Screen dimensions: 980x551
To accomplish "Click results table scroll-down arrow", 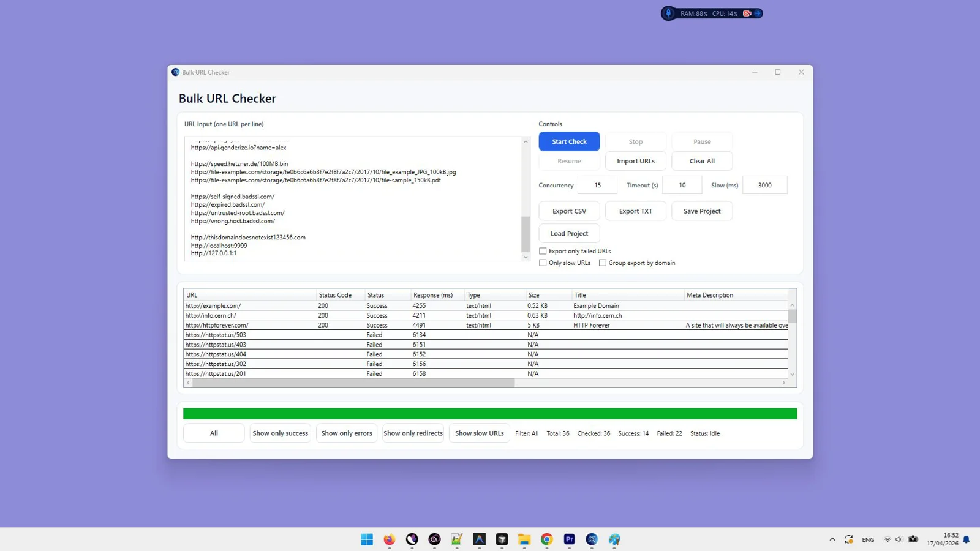I will coord(792,374).
